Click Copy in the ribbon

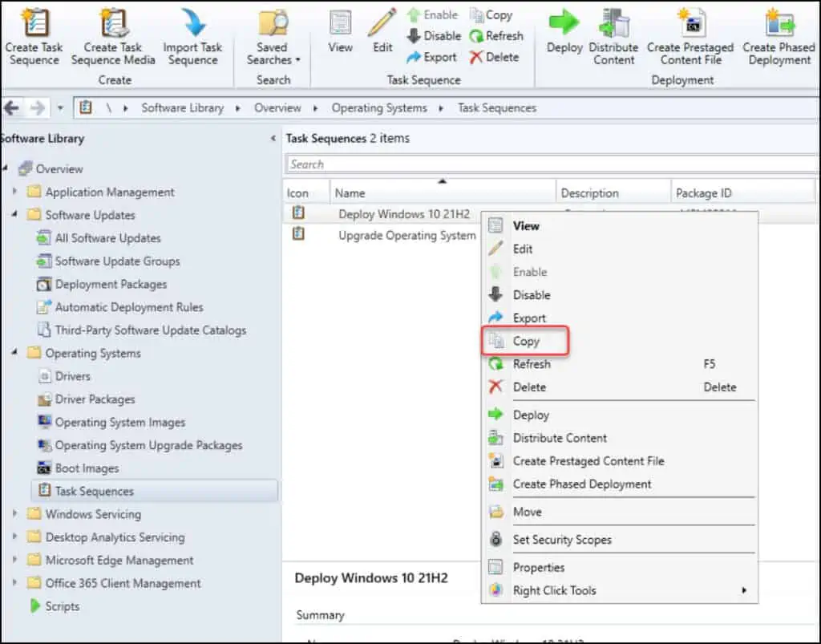click(491, 15)
